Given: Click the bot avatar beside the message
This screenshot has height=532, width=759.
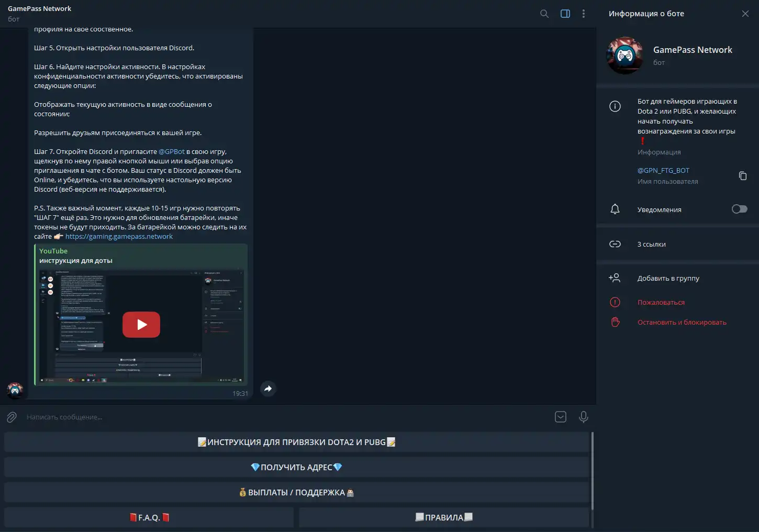Looking at the screenshot, I should pos(15,390).
